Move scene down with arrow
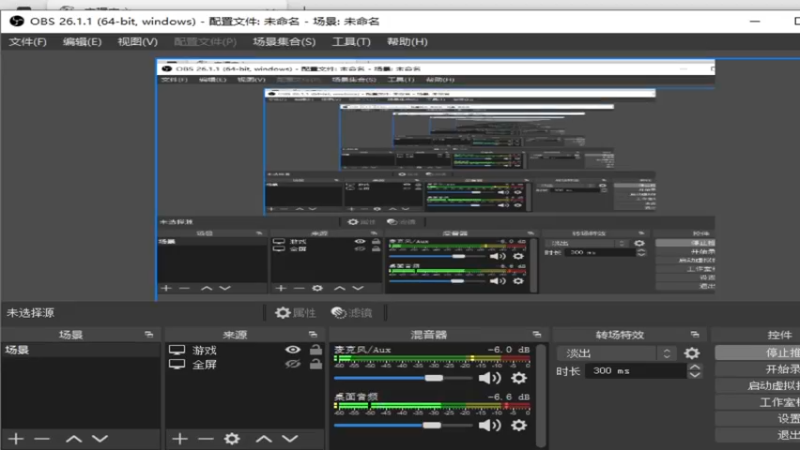Screen dimensions: 800x450 pyautogui.click(x=100, y=438)
